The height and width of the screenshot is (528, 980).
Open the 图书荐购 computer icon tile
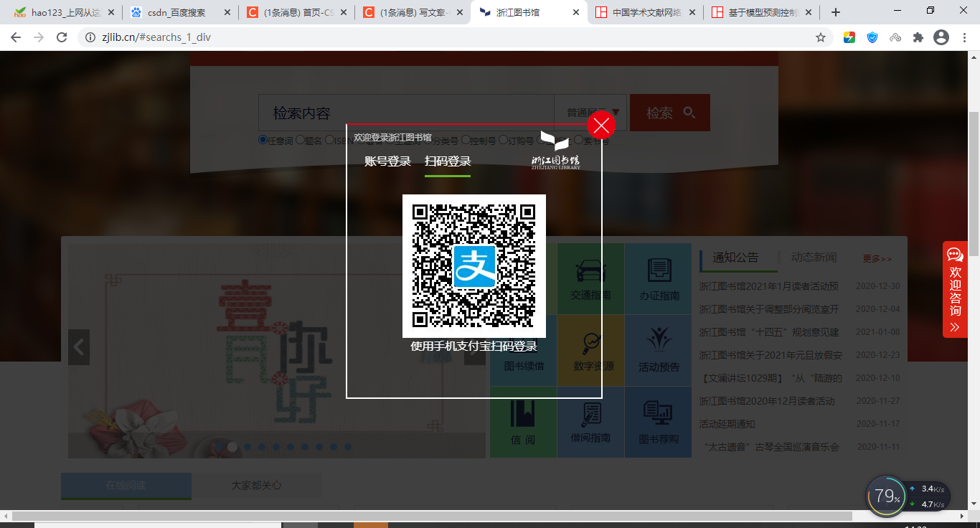tap(659, 422)
